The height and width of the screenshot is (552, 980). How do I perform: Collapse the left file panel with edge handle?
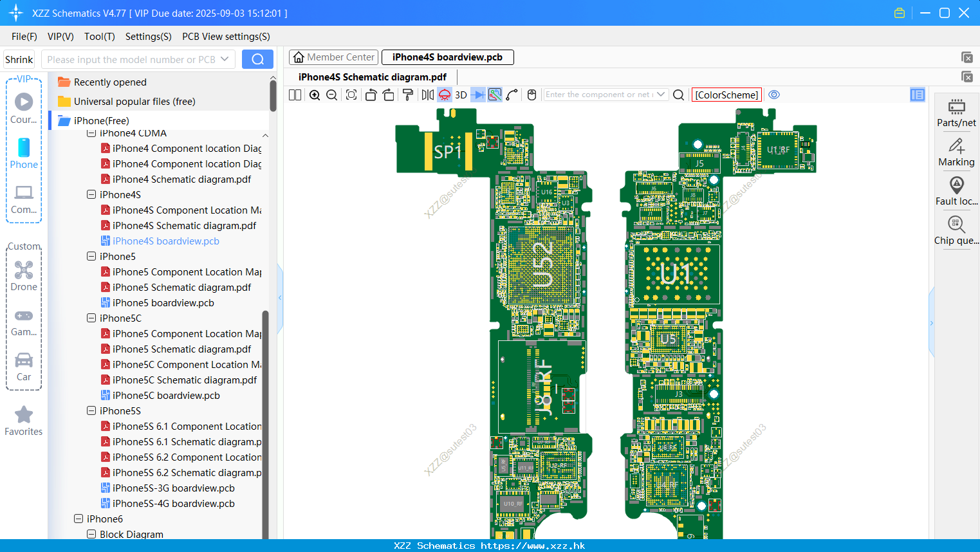(x=280, y=298)
